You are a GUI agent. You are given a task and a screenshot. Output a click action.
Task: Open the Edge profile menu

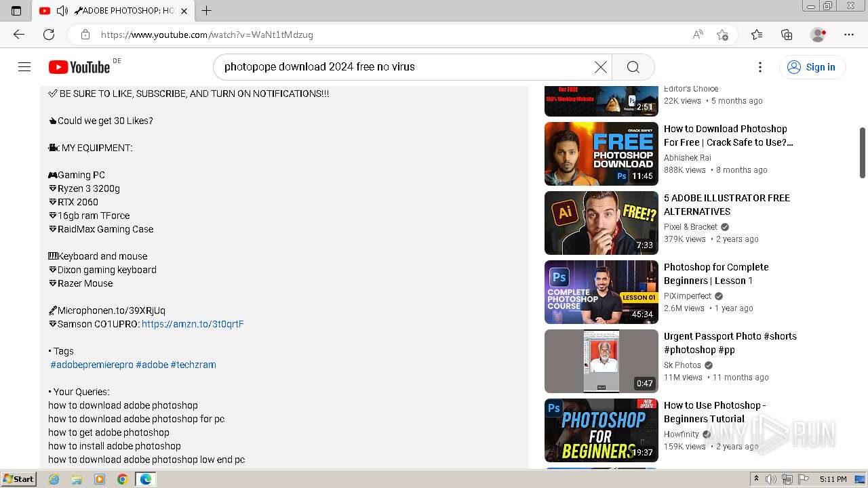(x=818, y=34)
